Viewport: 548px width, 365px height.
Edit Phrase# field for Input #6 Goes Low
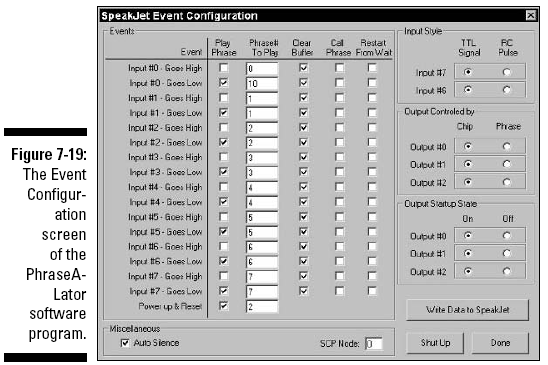pyautogui.click(x=262, y=262)
